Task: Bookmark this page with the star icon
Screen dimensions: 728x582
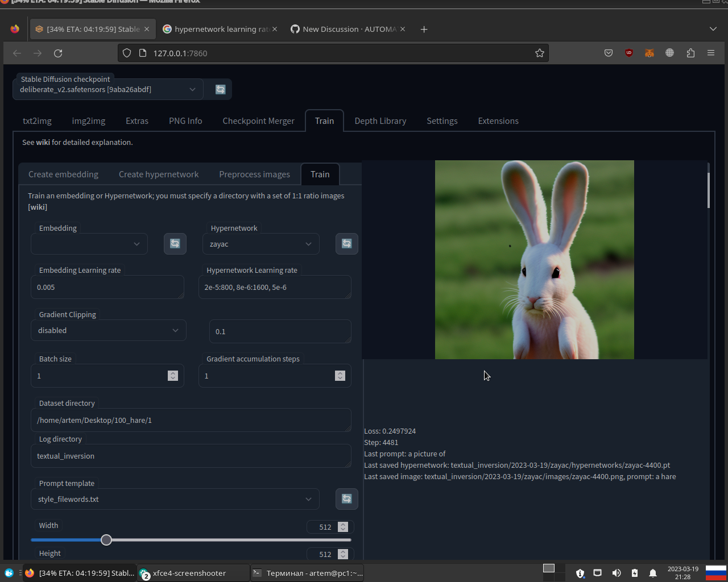Action: click(x=540, y=53)
